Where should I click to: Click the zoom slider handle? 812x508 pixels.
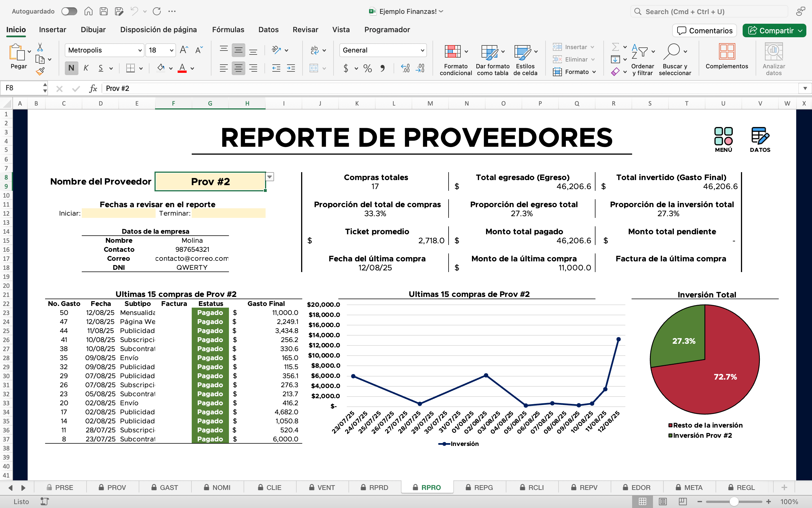tap(734, 502)
